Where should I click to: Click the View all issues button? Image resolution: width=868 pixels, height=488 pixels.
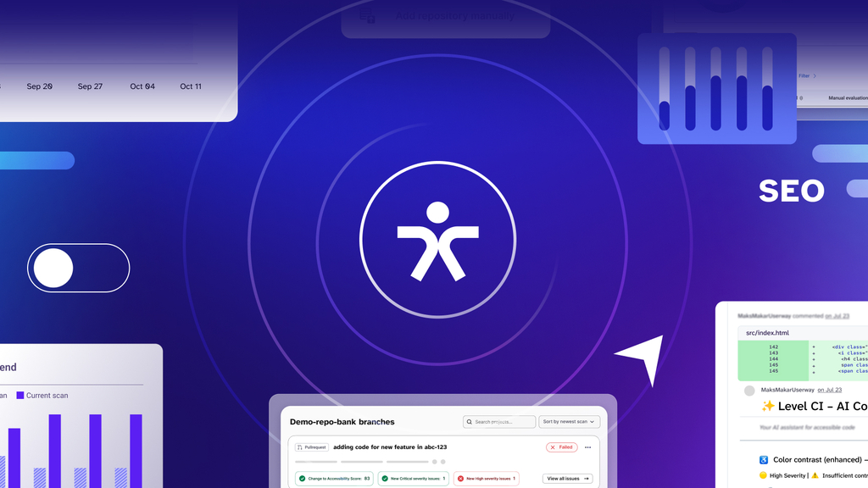(x=568, y=478)
